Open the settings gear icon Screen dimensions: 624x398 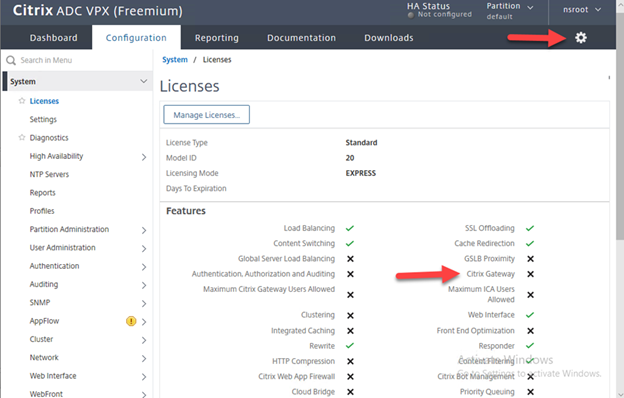click(581, 38)
